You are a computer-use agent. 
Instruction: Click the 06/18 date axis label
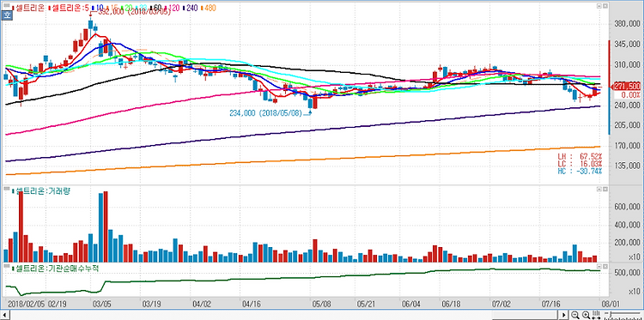tap(451, 305)
